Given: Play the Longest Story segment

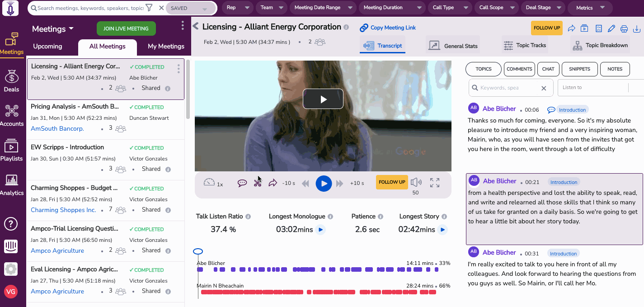Looking at the screenshot, I should [442, 230].
